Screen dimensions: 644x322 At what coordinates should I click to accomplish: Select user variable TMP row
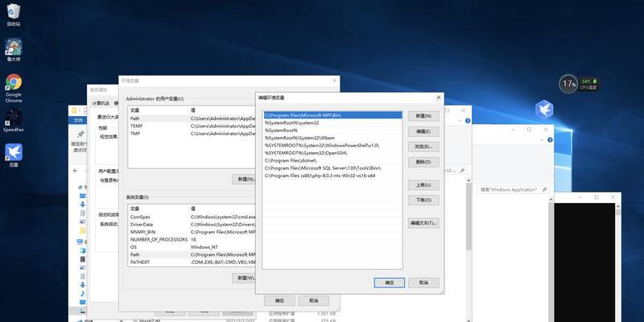point(192,134)
